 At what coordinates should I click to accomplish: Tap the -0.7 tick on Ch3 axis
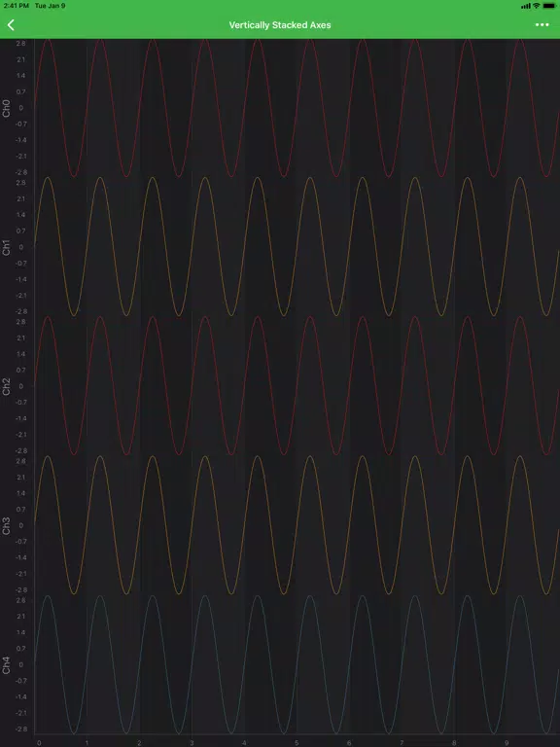[21, 542]
